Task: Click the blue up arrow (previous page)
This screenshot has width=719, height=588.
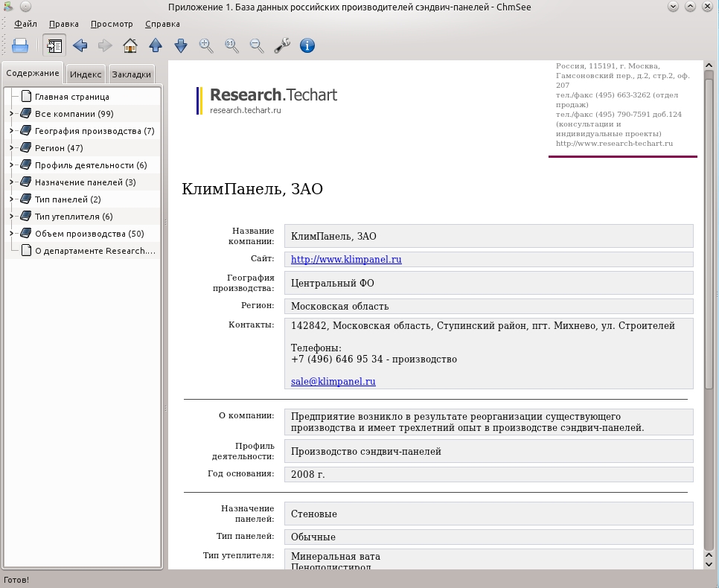Action: tap(156, 45)
